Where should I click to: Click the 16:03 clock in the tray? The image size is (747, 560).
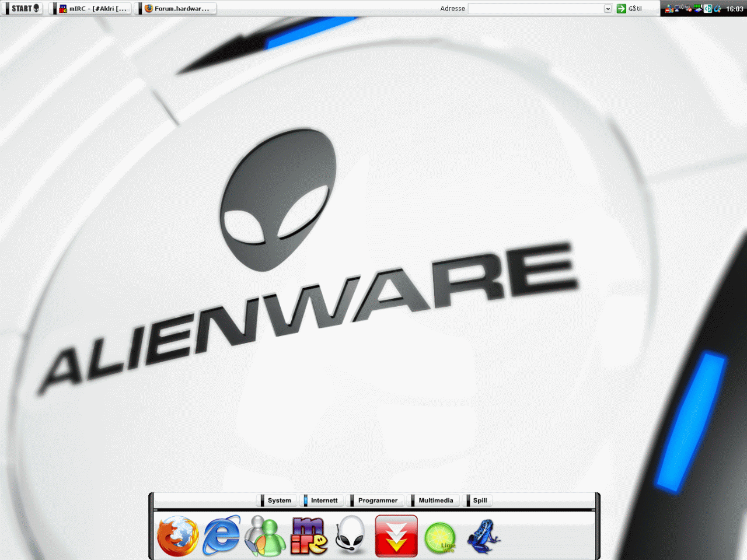pos(735,9)
